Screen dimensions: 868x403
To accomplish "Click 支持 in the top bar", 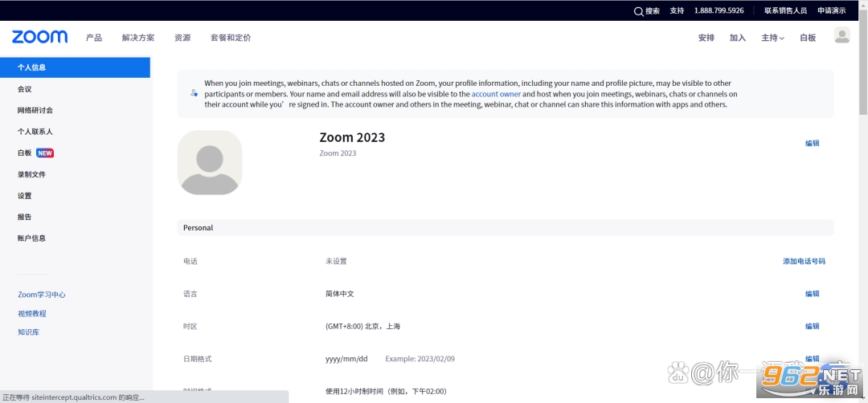I will (x=677, y=10).
